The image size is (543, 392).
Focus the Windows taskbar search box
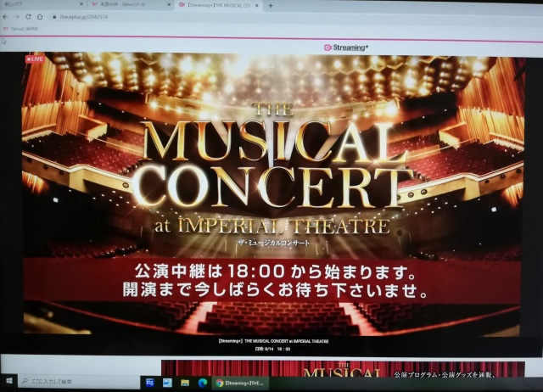pos(79,381)
